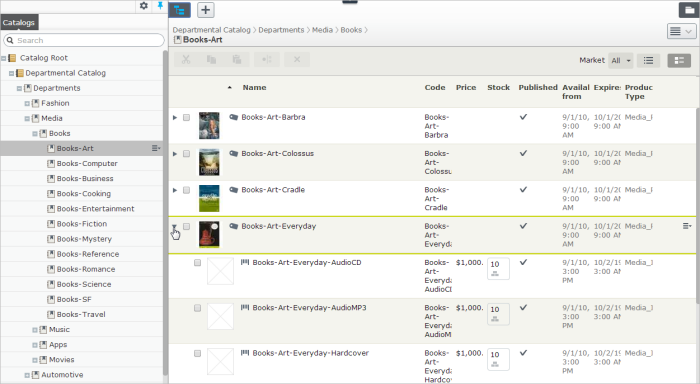This screenshot has width=700, height=384.
Task: Open the view options dropdown below folder button
Action: pos(681,31)
